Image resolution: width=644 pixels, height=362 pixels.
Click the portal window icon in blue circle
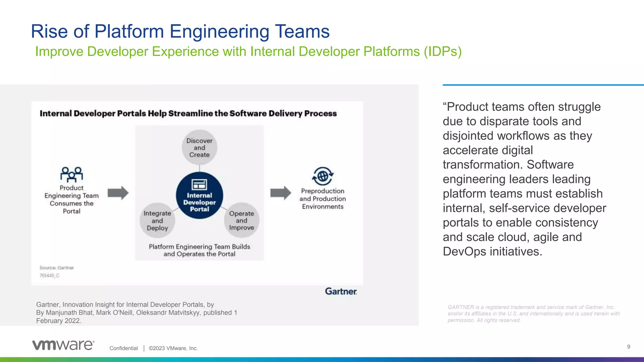(x=199, y=184)
